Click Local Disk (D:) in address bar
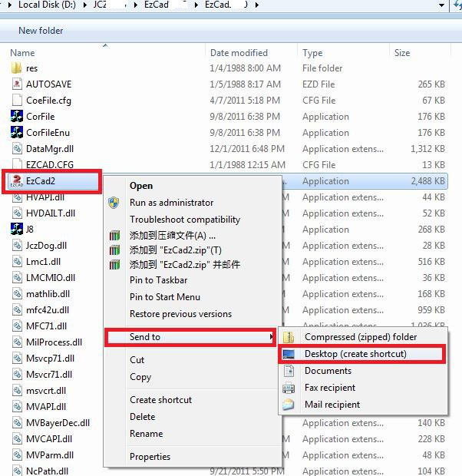Image resolution: width=462 pixels, height=476 pixels. 47,5
